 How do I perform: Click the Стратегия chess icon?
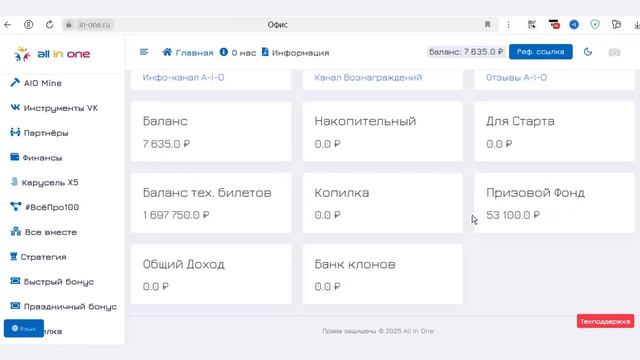(13, 256)
